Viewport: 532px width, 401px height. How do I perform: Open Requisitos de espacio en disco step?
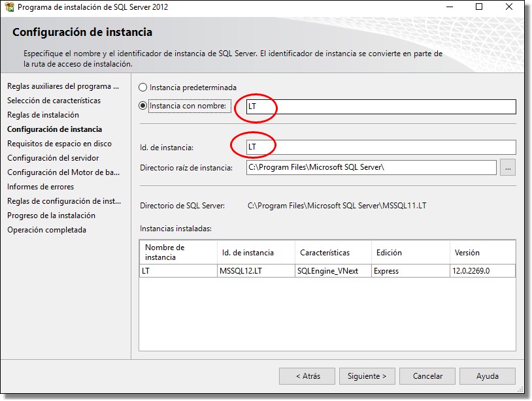[59, 144]
